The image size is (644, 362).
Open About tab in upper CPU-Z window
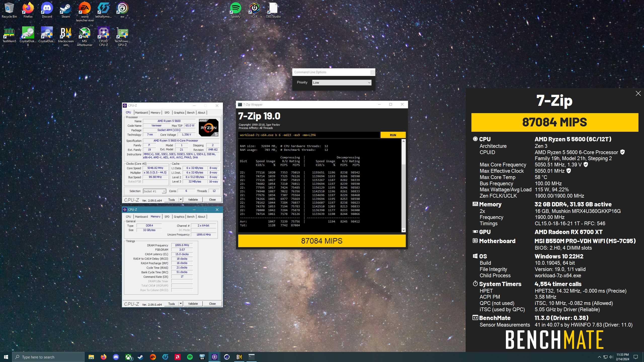click(x=202, y=113)
